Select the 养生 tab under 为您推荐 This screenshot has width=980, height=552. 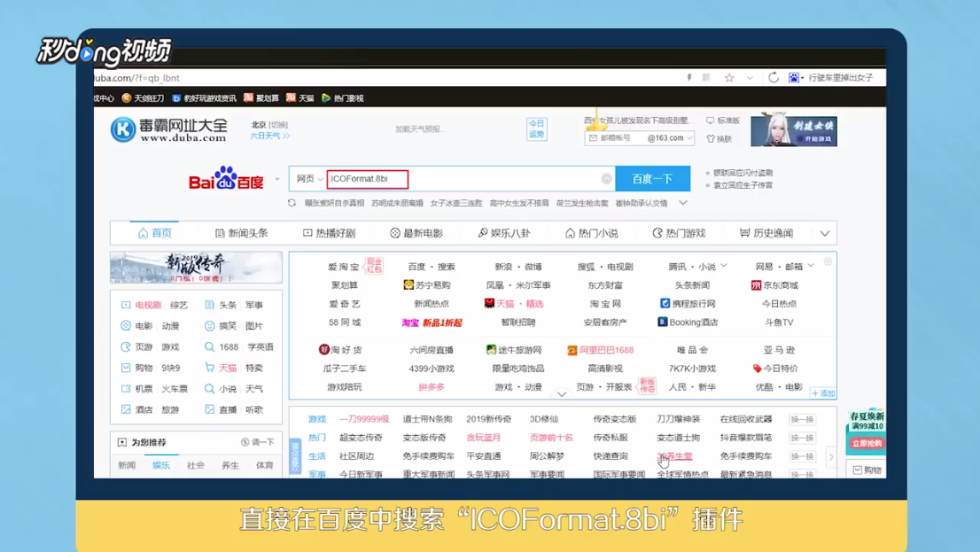pyautogui.click(x=230, y=465)
